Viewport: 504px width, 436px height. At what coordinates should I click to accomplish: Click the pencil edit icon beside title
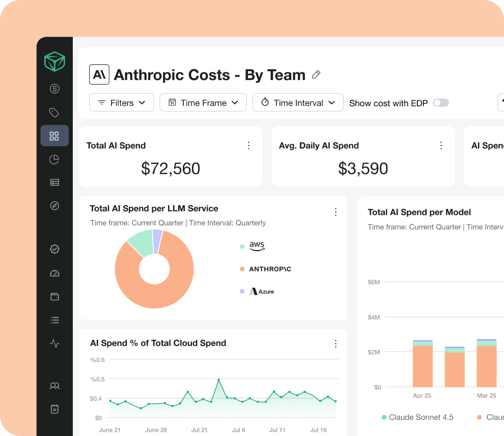pyautogui.click(x=316, y=75)
